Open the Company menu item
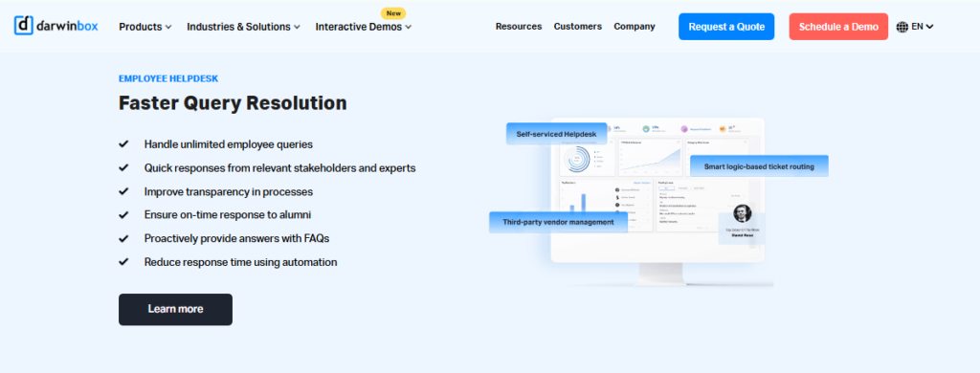The image size is (980, 373). pyautogui.click(x=635, y=26)
